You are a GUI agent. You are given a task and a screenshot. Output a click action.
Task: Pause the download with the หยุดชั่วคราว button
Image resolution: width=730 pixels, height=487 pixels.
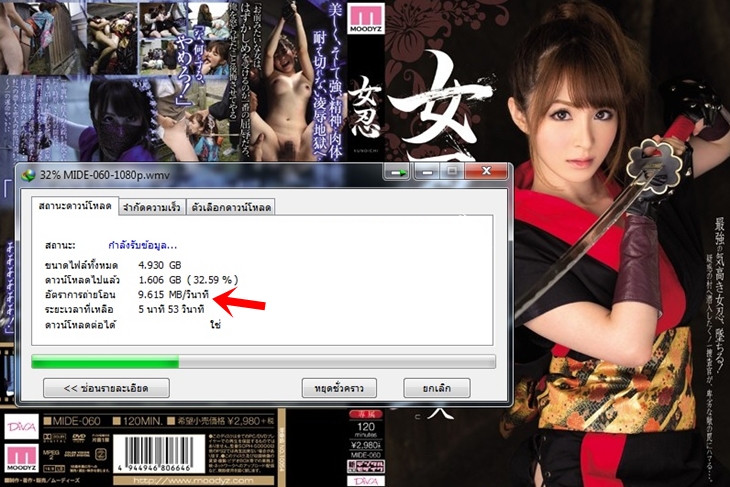(339, 388)
